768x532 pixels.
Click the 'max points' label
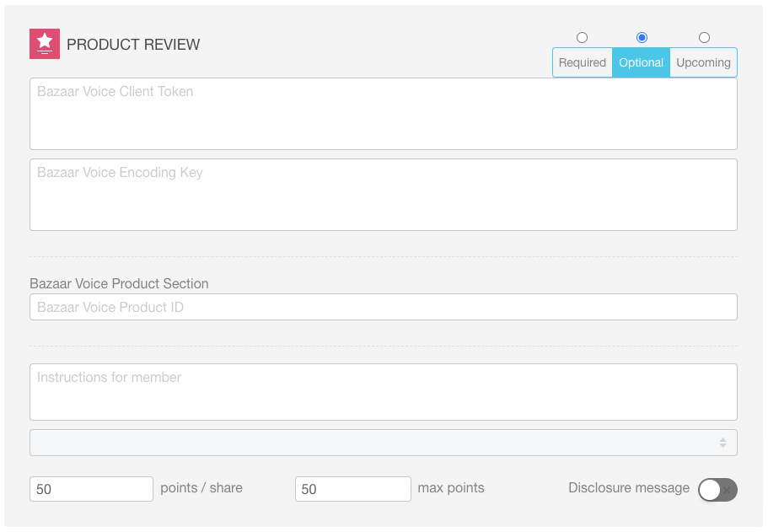[x=451, y=488]
